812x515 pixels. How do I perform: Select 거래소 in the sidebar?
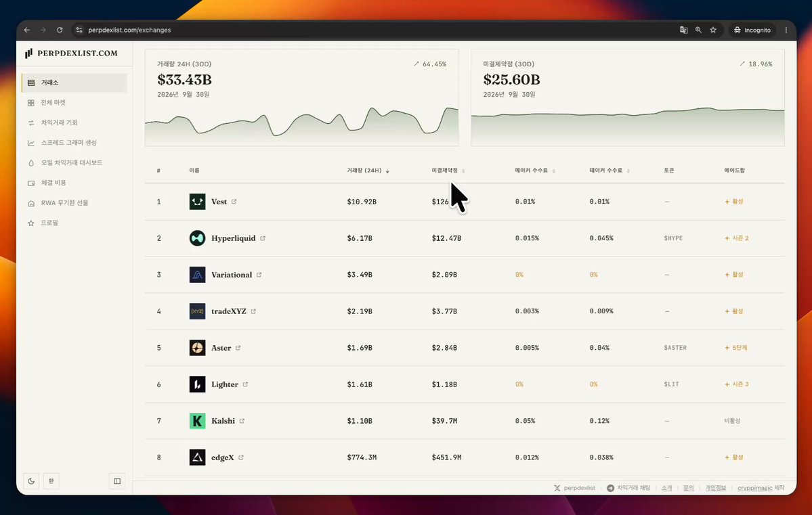74,83
